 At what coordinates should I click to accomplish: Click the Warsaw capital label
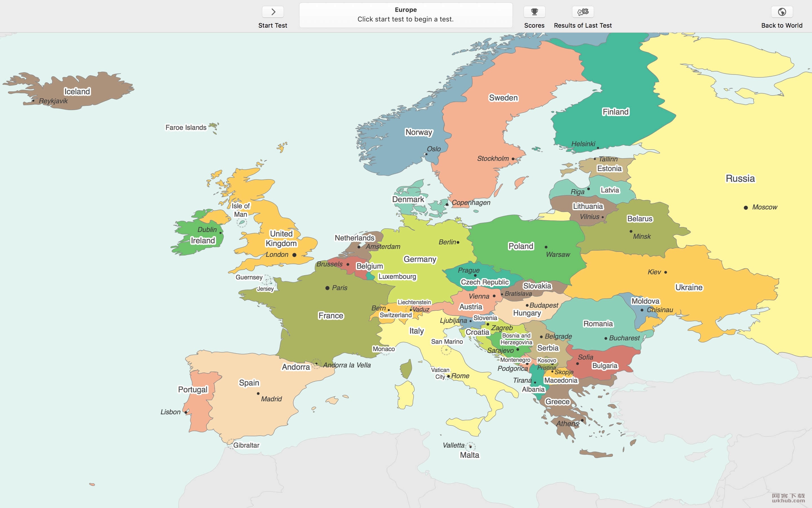(558, 255)
